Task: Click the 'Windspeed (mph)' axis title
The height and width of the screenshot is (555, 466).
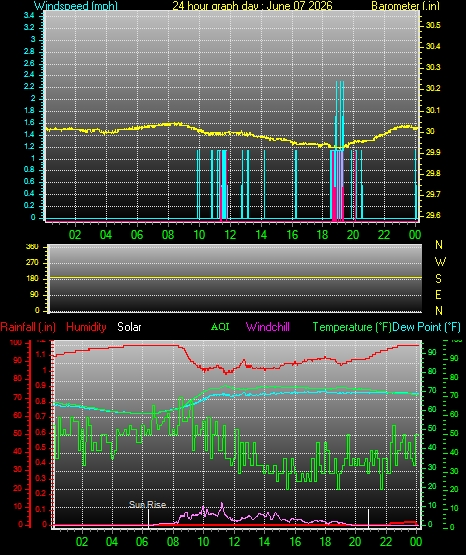Action: (76, 5)
